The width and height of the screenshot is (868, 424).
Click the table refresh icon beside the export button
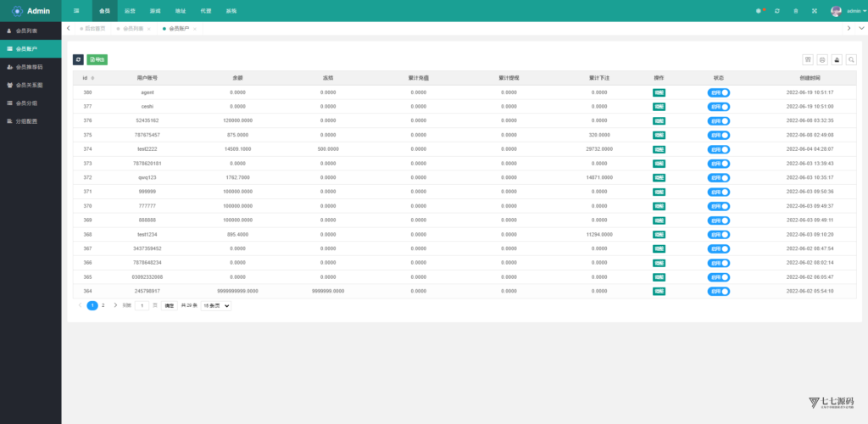pos(78,60)
